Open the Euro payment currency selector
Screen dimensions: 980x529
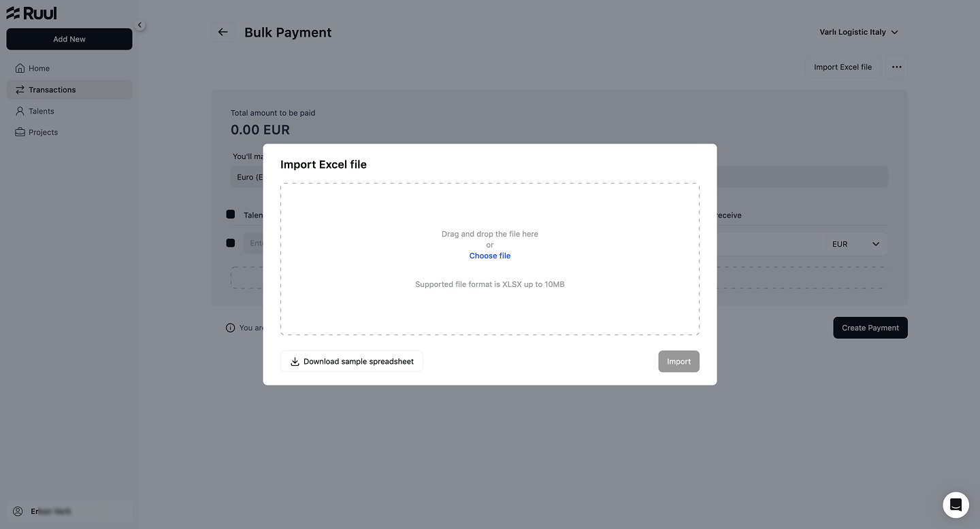click(x=246, y=177)
